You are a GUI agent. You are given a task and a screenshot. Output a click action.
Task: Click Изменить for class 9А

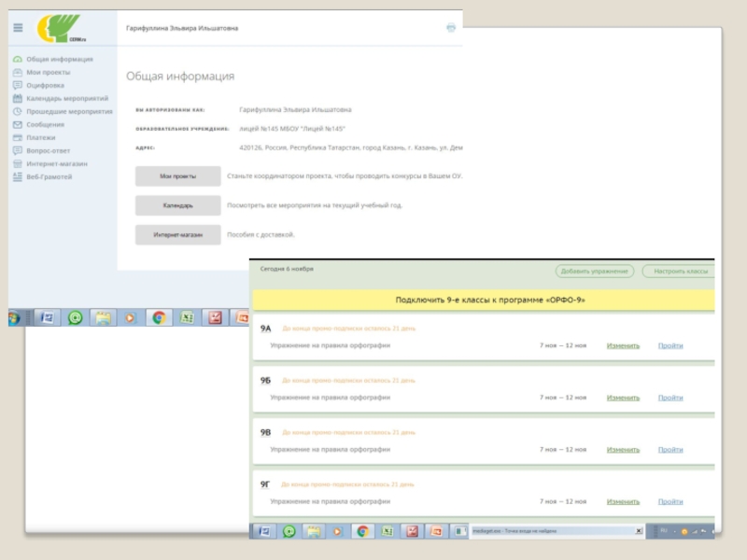point(623,345)
